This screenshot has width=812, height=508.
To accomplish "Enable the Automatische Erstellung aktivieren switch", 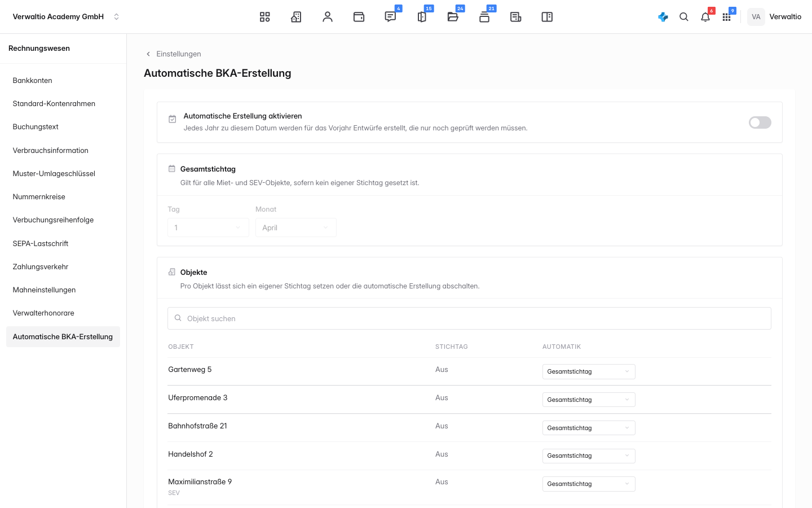I will [x=760, y=122].
